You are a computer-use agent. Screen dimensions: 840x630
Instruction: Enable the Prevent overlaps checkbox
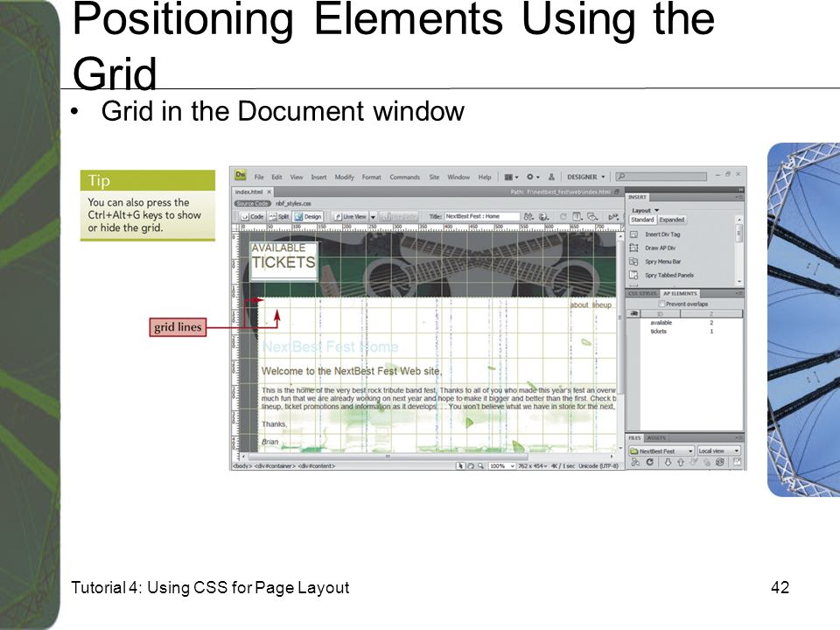pos(661,304)
